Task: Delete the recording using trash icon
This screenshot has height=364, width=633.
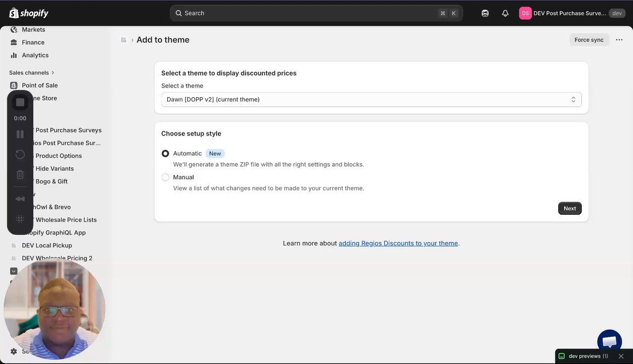Action: (x=20, y=175)
